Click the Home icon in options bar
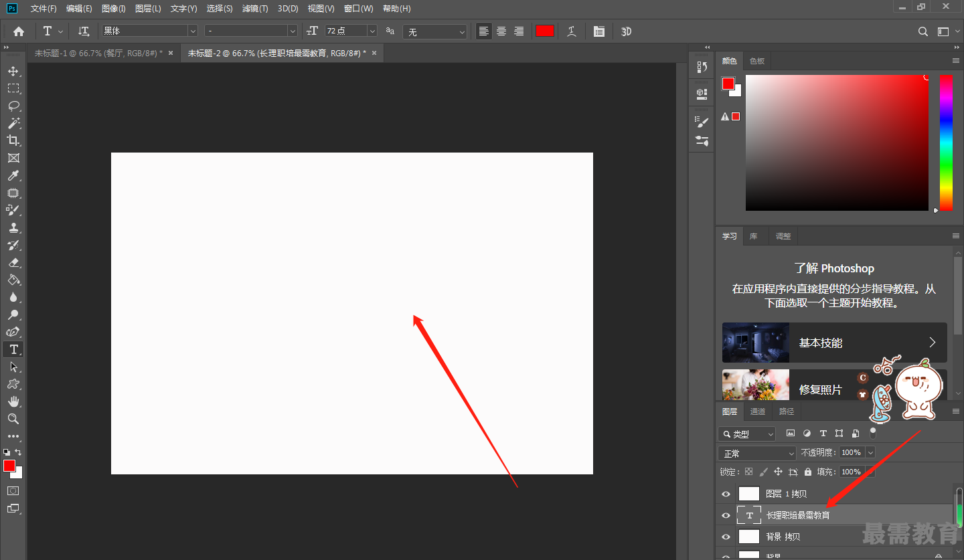The width and height of the screenshot is (964, 560). [x=19, y=31]
